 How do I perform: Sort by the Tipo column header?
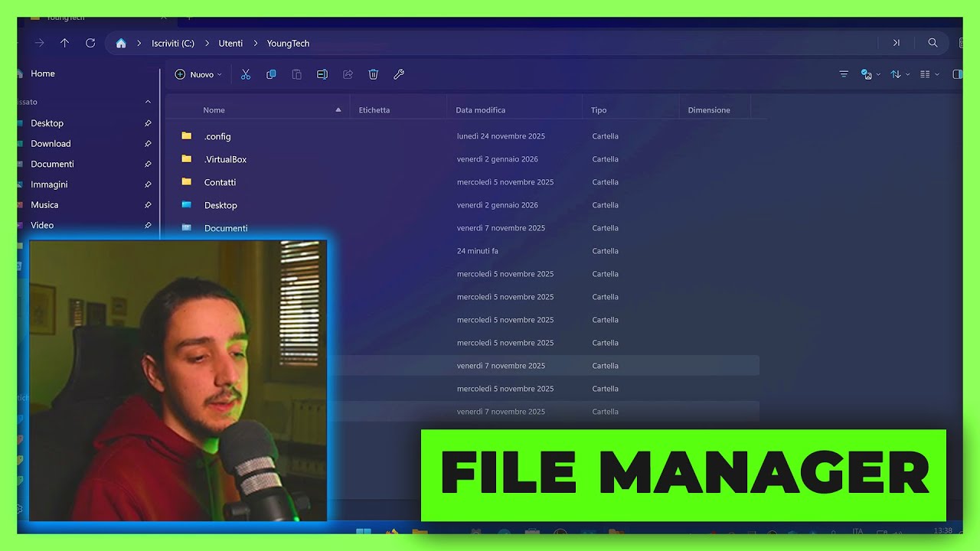pyautogui.click(x=599, y=110)
